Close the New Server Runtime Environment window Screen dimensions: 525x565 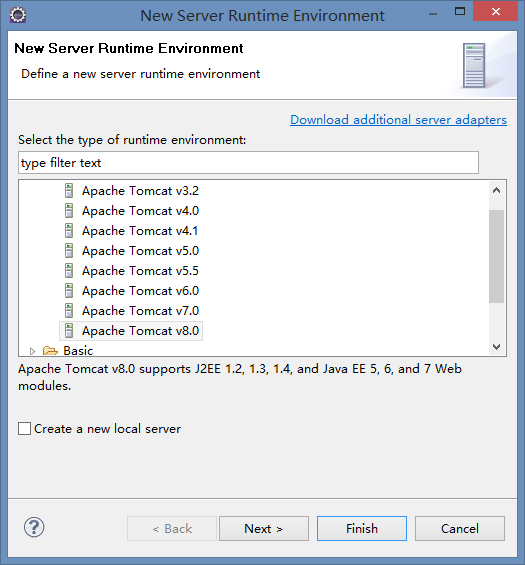[x=495, y=12]
